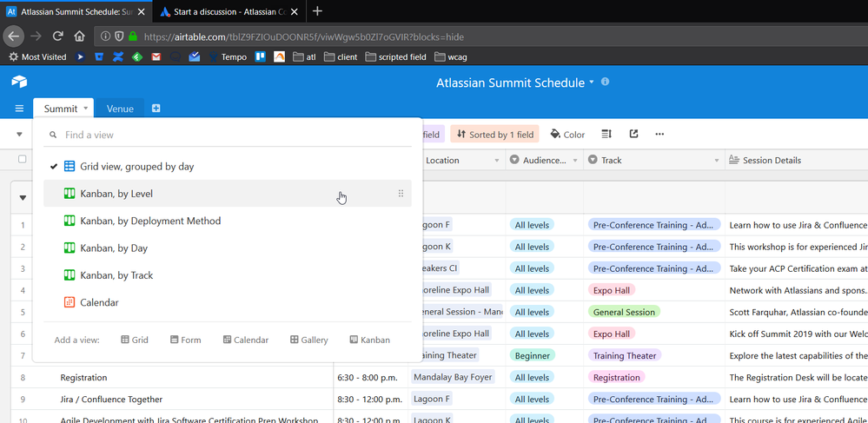Click the Find a view search field
This screenshot has height=423, width=868.
[x=228, y=135]
